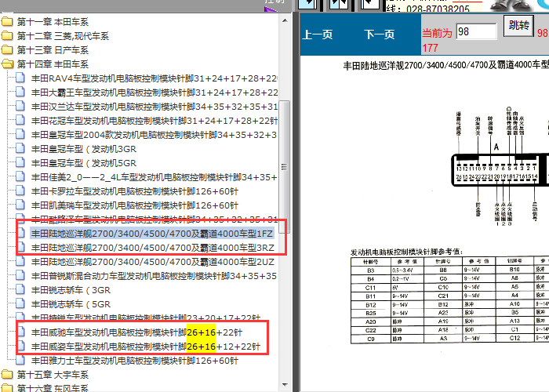Viewport: 549px width, 392px height.
Task: Click the document icon of 丰田雅力士车型
Action: [20, 361]
